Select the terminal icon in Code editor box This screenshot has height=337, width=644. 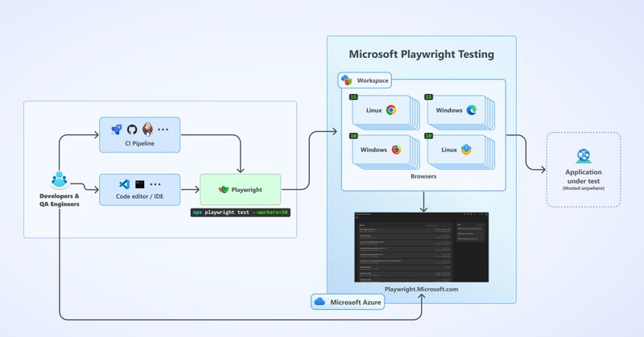[x=139, y=184]
